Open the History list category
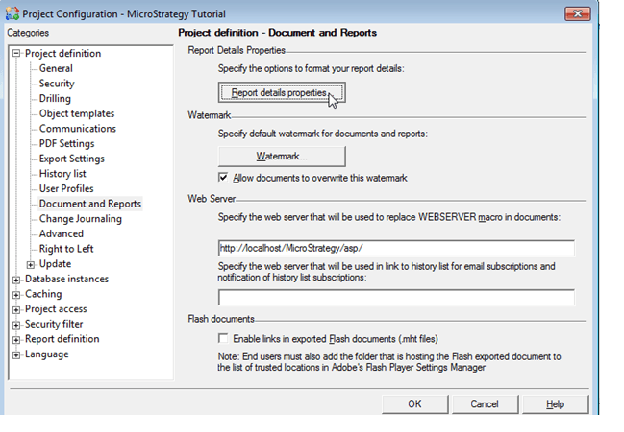624x432 pixels. [62, 173]
